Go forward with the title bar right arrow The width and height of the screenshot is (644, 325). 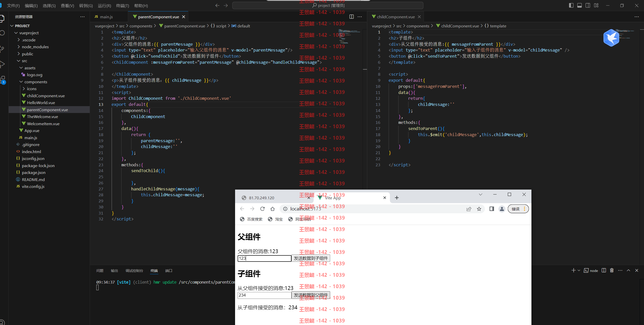click(226, 5)
